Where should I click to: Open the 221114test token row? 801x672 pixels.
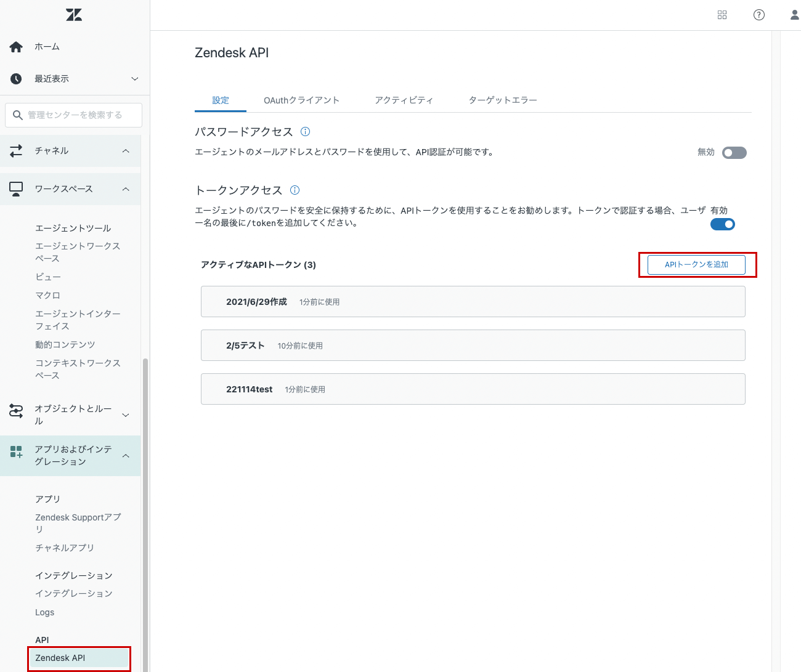[x=473, y=389]
